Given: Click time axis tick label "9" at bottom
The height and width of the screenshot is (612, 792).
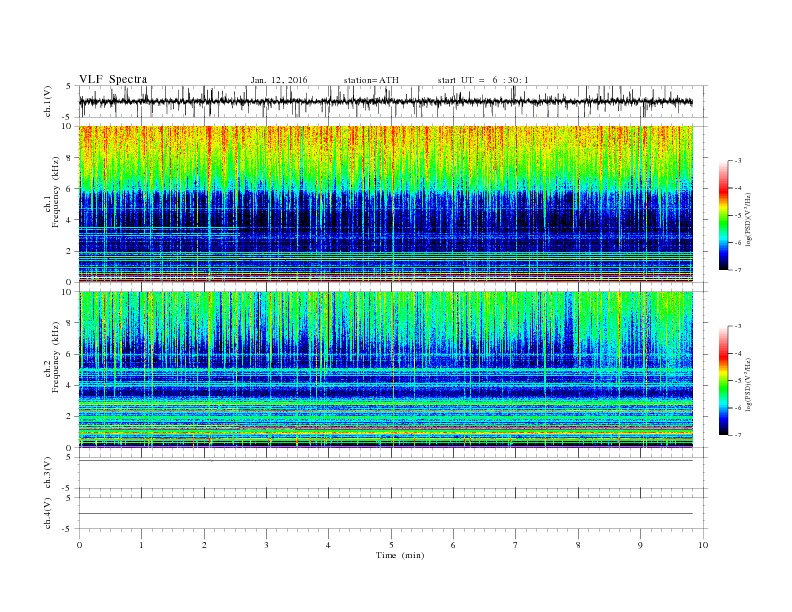Looking at the screenshot, I should coord(640,545).
